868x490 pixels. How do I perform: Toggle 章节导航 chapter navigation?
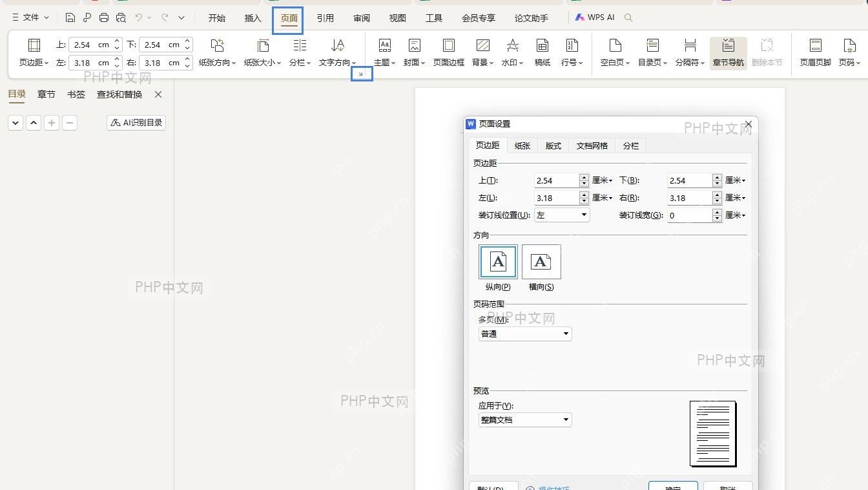728,53
